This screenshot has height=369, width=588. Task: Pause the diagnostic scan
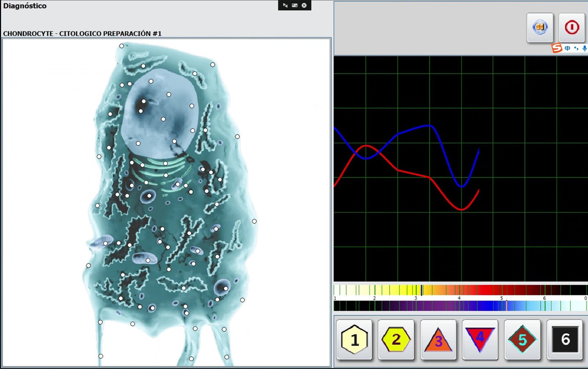click(x=539, y=27)
